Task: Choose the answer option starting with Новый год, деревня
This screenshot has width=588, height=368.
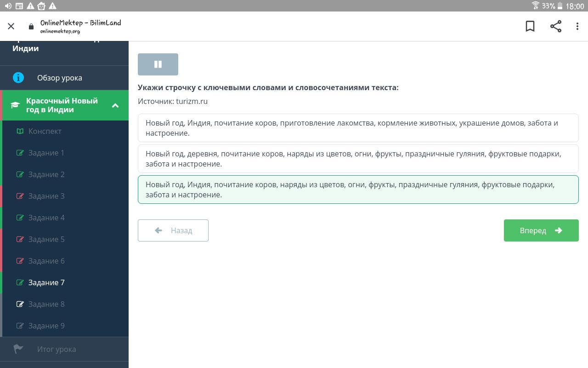Action: (358, 159)
